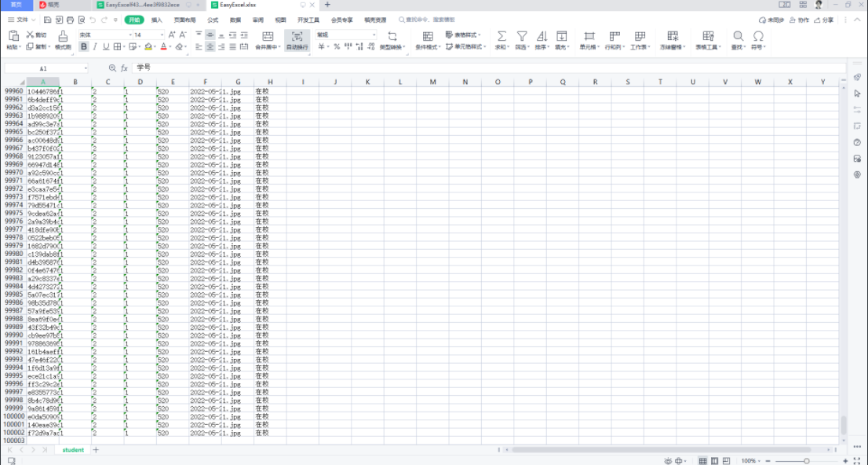
Task: Click the fill color bucket swatch
Action: click(x=148, y=47)
